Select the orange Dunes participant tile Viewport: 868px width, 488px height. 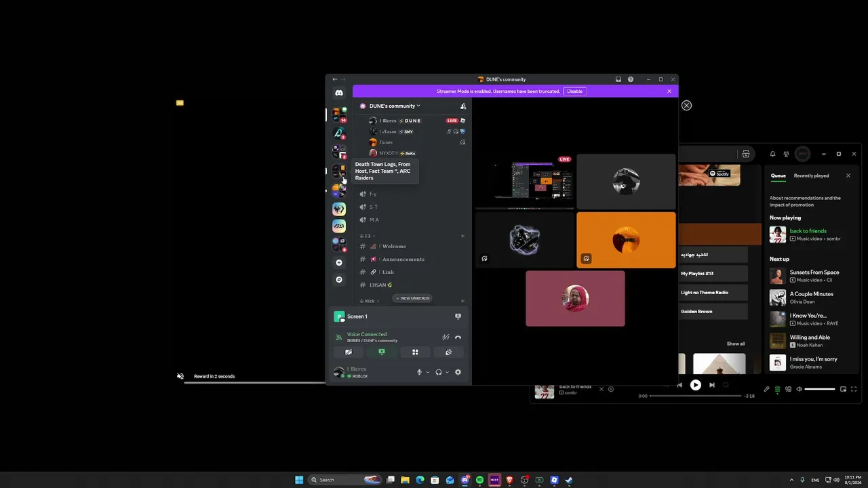pyautogui.click(x=626, y=240)
